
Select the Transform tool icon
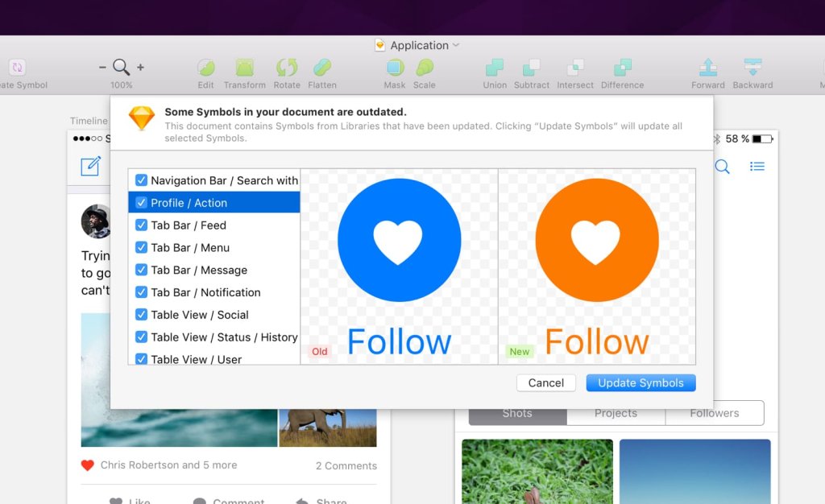coord(245,68)
